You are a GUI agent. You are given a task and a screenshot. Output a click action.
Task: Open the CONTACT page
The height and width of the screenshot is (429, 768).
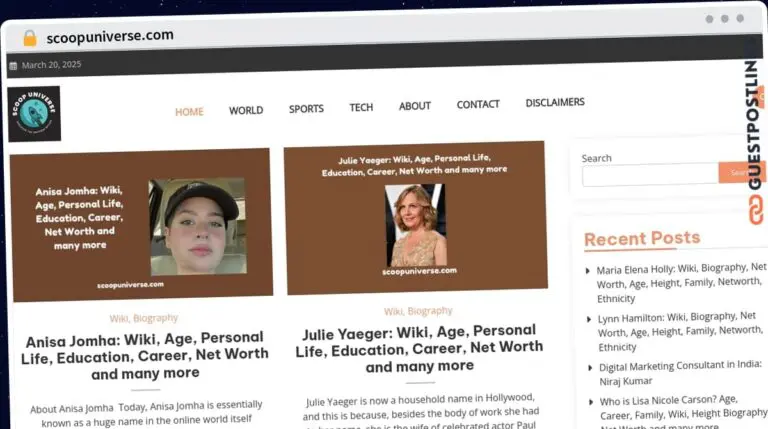(478, 104)
